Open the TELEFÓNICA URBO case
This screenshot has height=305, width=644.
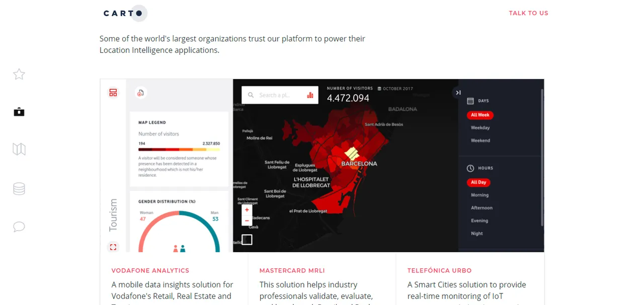439,270
